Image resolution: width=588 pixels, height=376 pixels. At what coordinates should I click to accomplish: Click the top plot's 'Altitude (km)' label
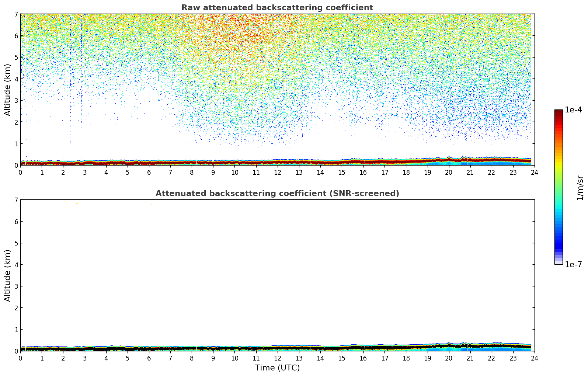click(x=8, y=90)
